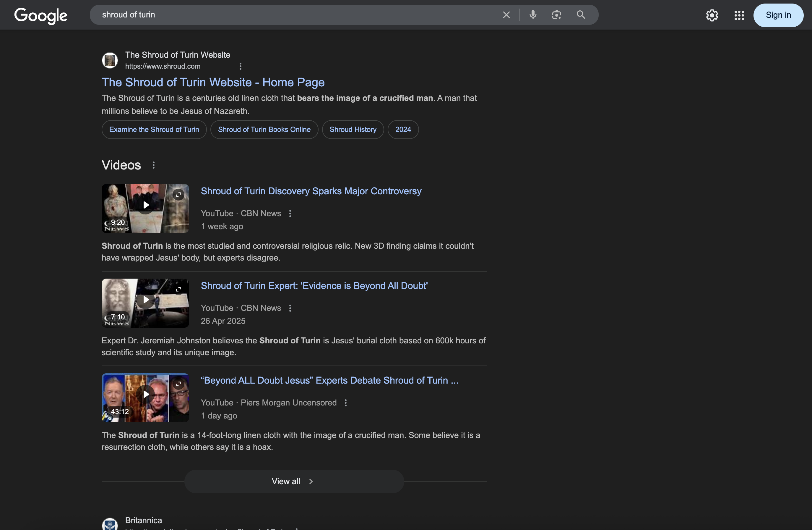Click the magnifying glass search icon

[581, 15]
